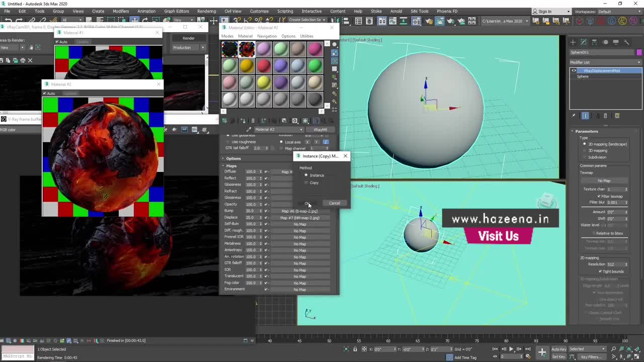
Task: Open the Create tab in command panel
Action: (x=573, y=42)
